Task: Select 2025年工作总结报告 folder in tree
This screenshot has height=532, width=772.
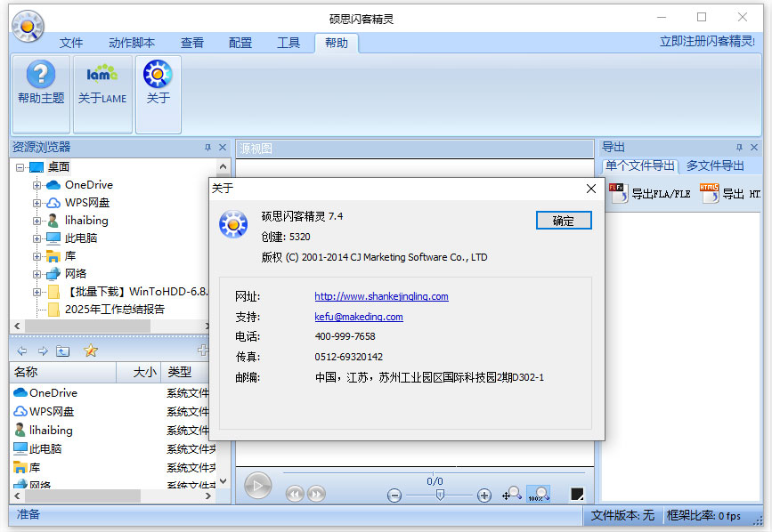Action: click(115, 310)
